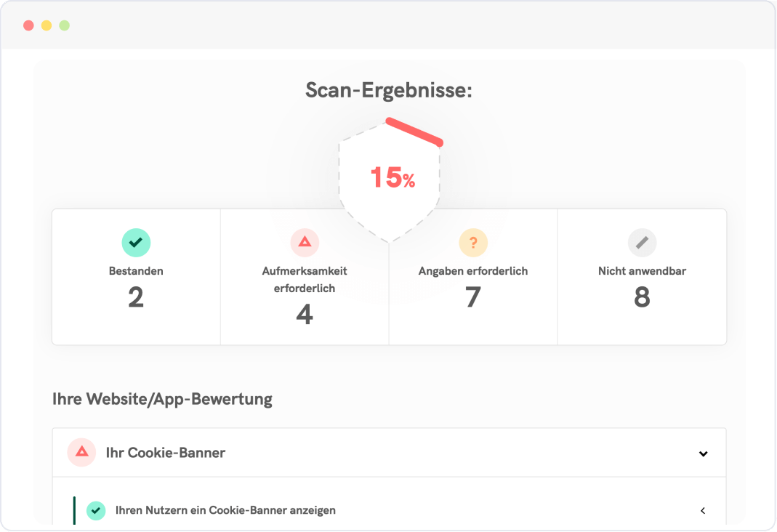777x532 pixels.
Task: Click Ihren Nutzern ein Cookie-Banner anzeigen text
Action: point(225,510)
